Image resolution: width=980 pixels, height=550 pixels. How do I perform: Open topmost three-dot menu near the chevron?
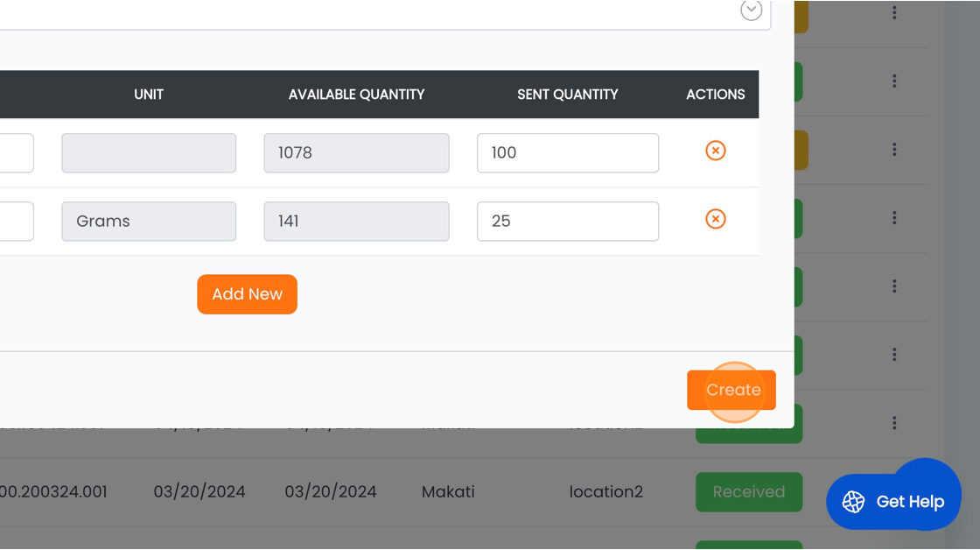[894, 12]
